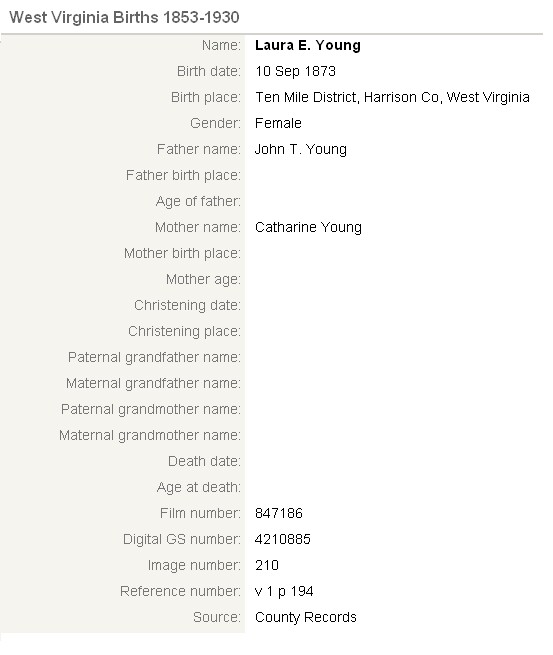Click the Age at death label
The height and width of the screenshot is (655, 553).
click(x=199, y=487)
